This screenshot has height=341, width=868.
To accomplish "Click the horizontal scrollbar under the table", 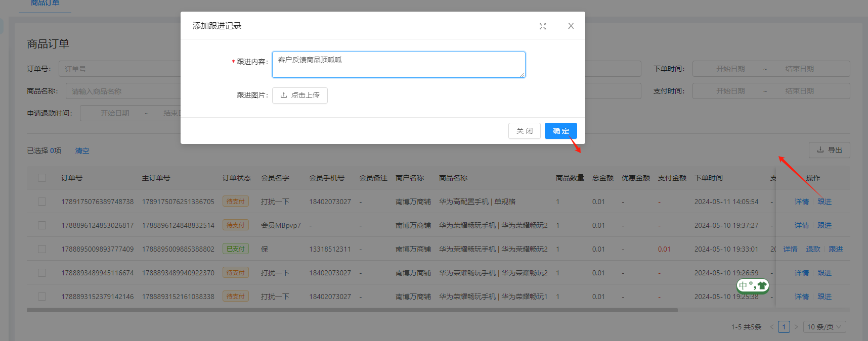I will pyautogui.click(x=352, y=310).
